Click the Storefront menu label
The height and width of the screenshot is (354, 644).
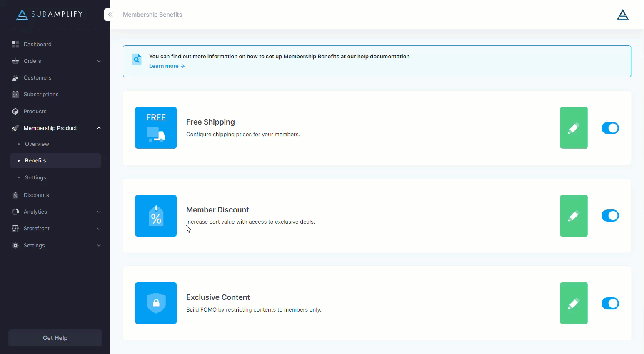coord(37,229)
